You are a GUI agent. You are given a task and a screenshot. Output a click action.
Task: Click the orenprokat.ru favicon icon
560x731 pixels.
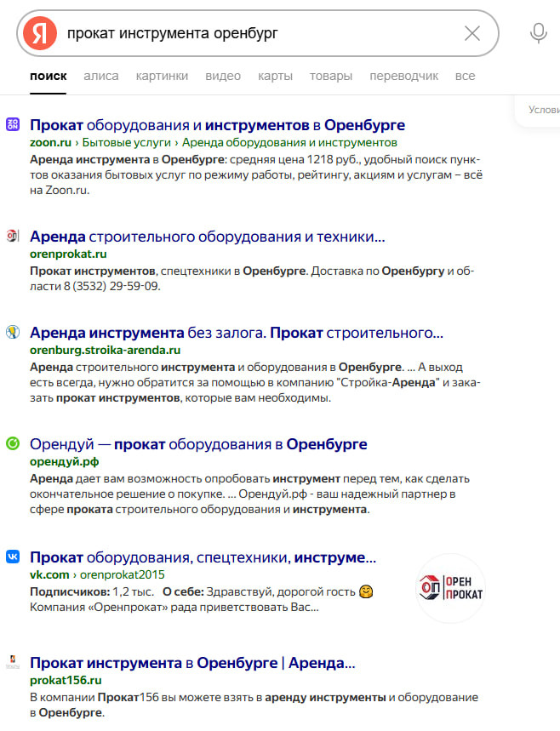pyautogui.click(x=13, y=236)
